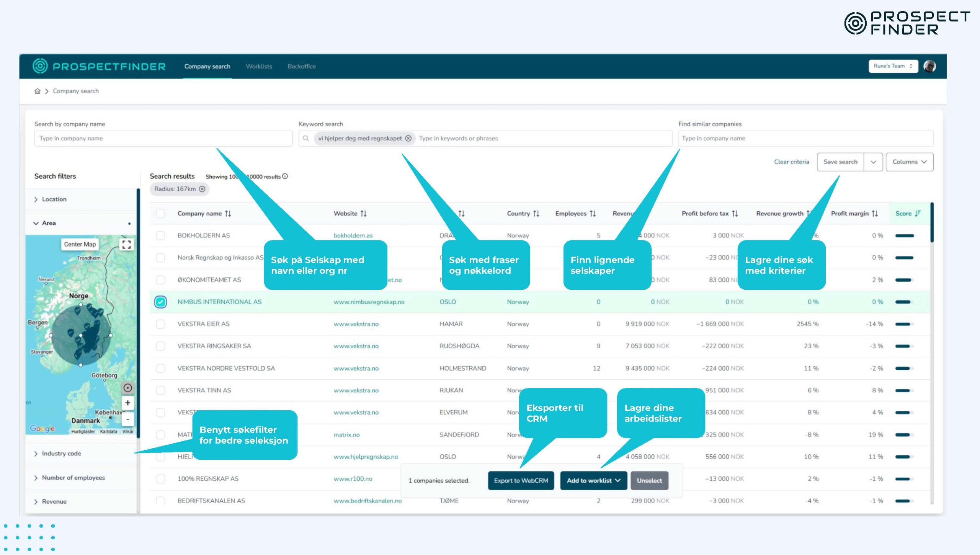Open the Columns dropdown
Viewport: 980px width, 555px height.
coord(909,162)
